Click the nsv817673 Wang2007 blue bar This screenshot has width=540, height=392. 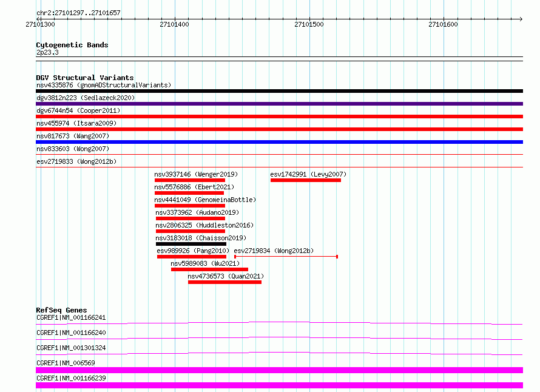(x=279, y=142)
